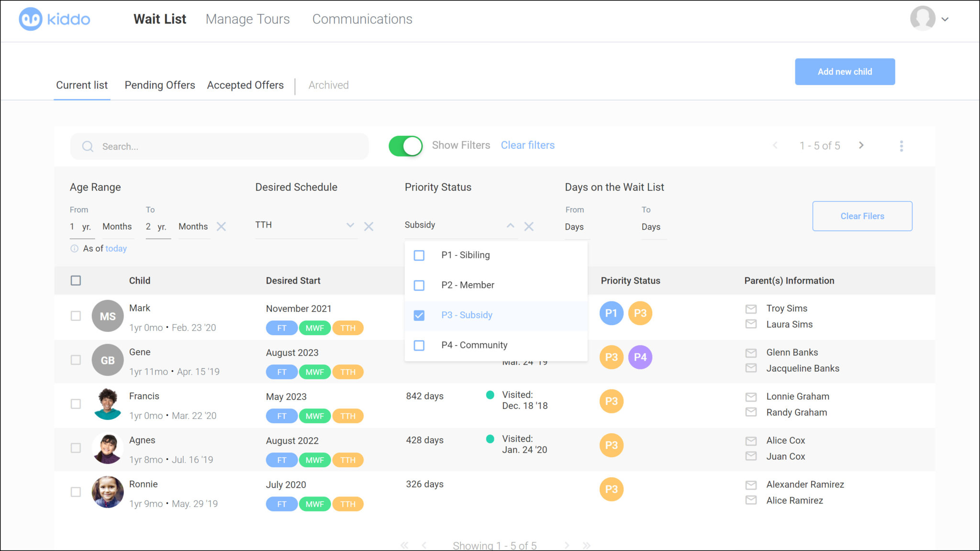980x551 pixels.
Task: Click the search magnifier icon
Action: (x=88, y=146)
